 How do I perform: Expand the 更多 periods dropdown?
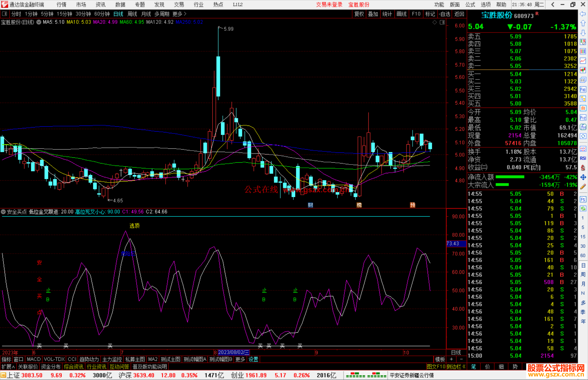tap(179, 14)
